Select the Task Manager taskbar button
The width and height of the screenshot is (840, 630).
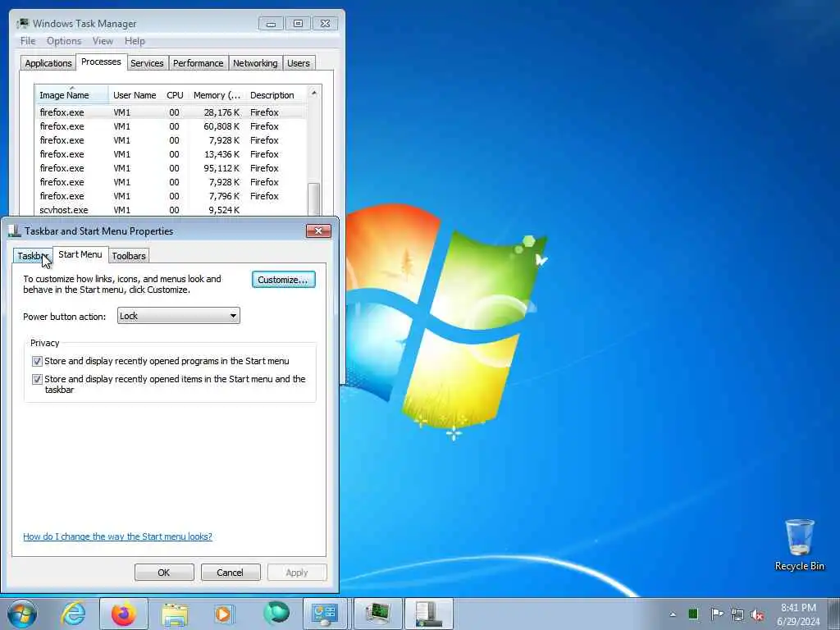click(377, 614)
